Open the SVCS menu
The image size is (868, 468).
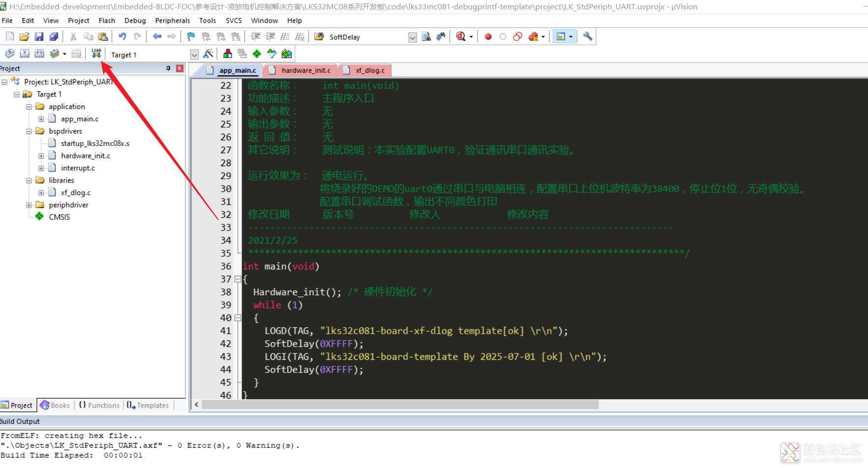tap(234, 21)
